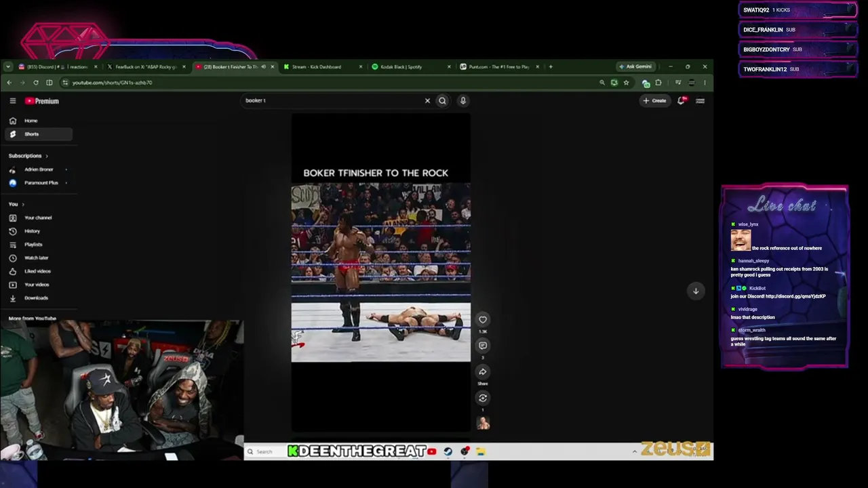
Task: Reload the YouTube page
Action: [36, 83]
